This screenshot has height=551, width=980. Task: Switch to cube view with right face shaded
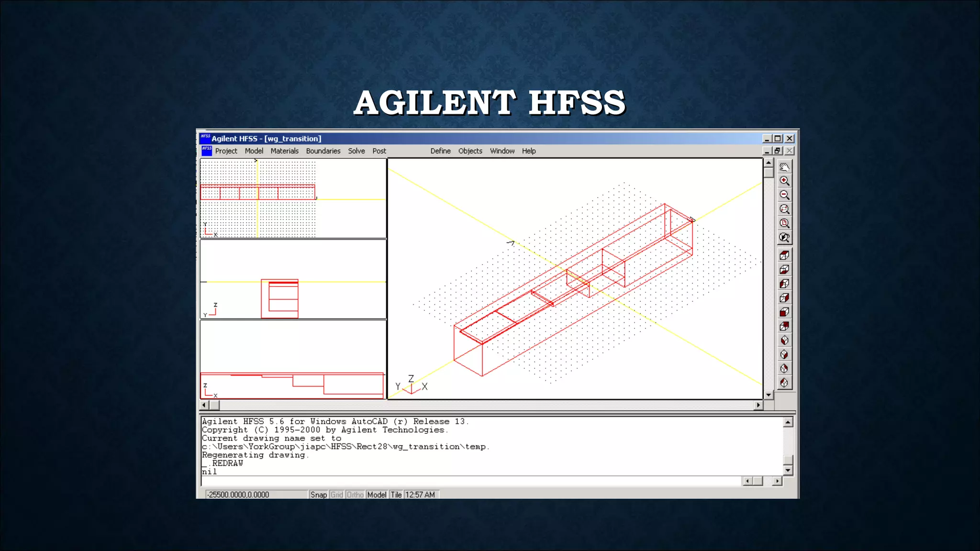click(x=784, y=298)
